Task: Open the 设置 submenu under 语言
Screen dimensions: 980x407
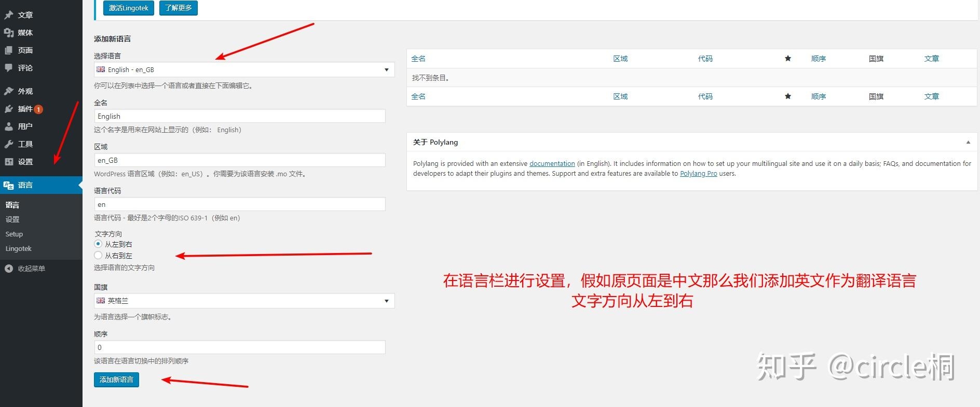Action: click(x=12, y=219)
